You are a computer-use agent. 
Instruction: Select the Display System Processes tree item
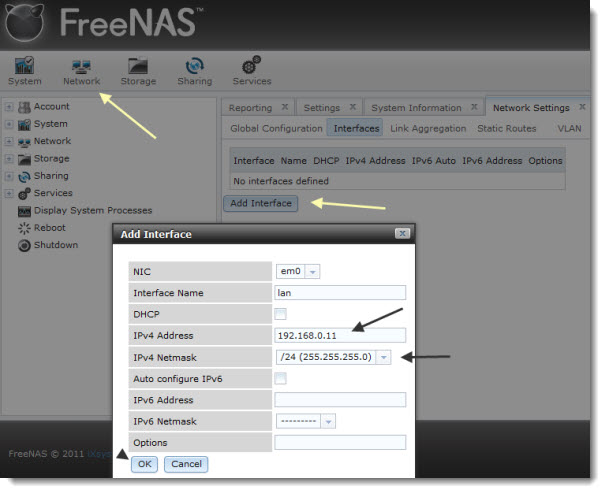coord(93,211)
